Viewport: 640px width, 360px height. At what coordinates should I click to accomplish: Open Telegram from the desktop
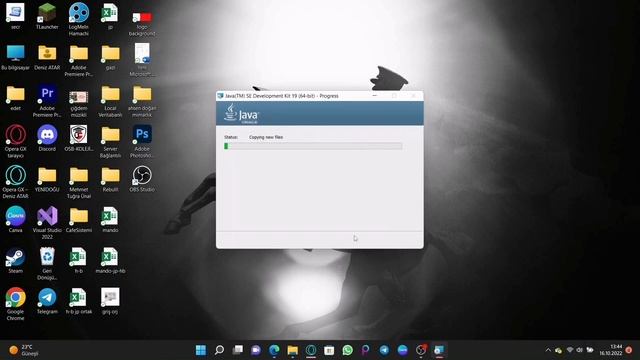click(x=47, y=301)
